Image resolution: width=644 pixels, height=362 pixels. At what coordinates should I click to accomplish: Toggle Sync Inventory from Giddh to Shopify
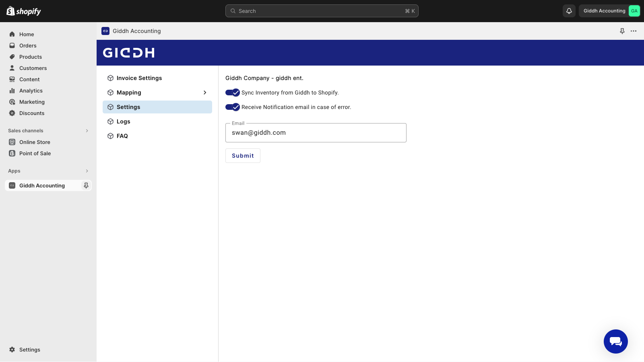pos(233,93)
